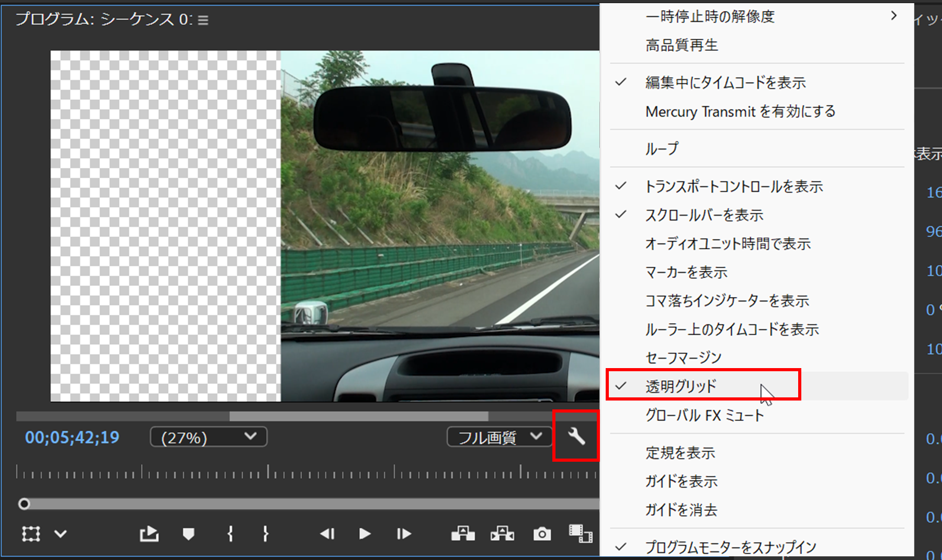Set a Mark In point
Screen dimensions: 942x560
coord(229,534)
